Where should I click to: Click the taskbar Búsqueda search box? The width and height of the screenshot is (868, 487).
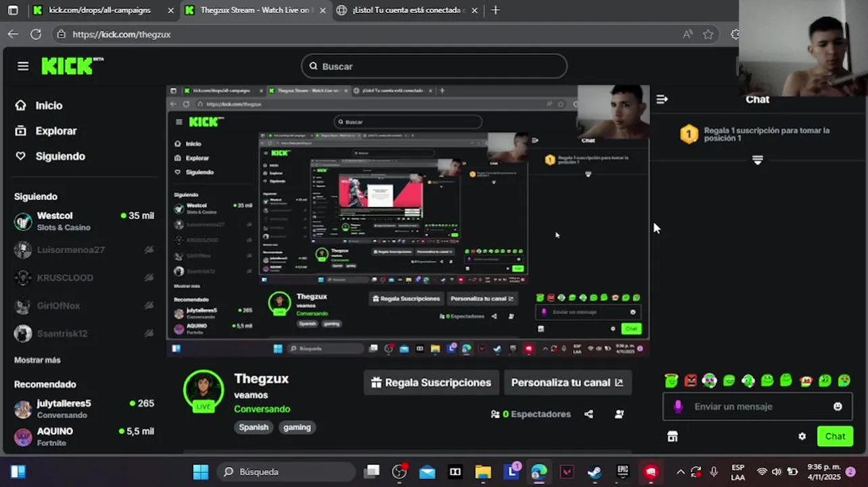tap(286, 472)
